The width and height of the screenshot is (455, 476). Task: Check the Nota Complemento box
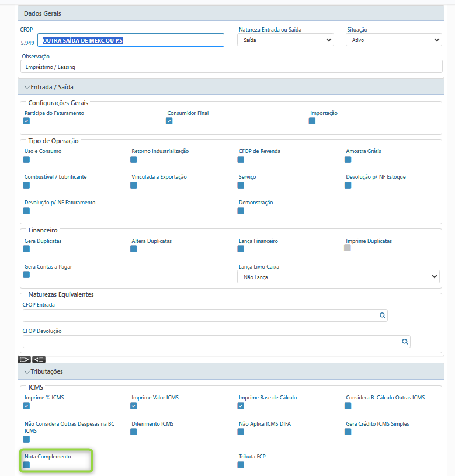pos(26,465)
